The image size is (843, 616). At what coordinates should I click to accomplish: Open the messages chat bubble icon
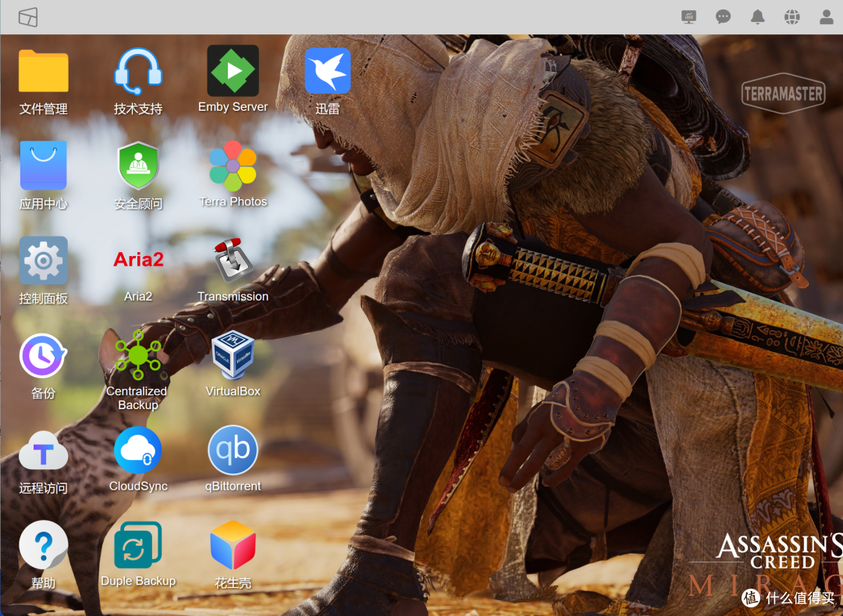[x=723, y=17]
